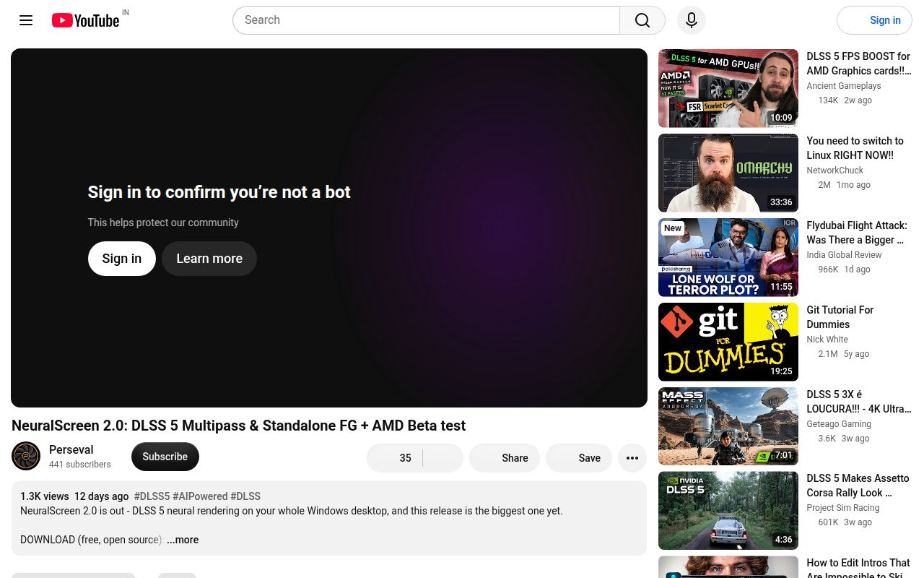Open the three-dot more actions menu
Viewport: 924px width, 578px height.
point(632,458)
